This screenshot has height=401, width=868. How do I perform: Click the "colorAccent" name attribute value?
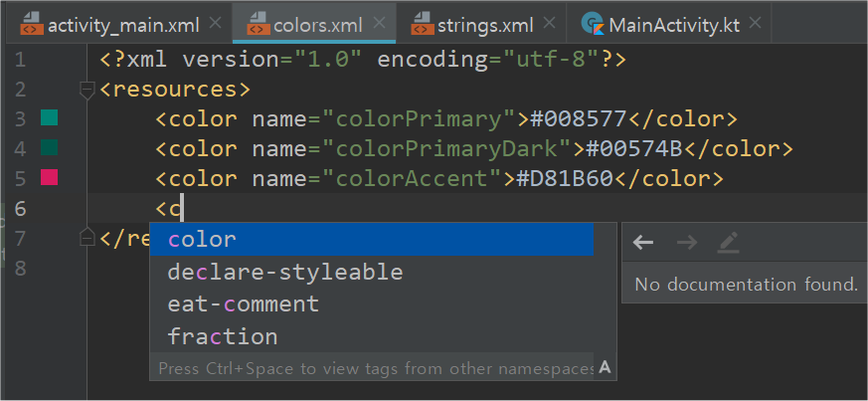412,179
